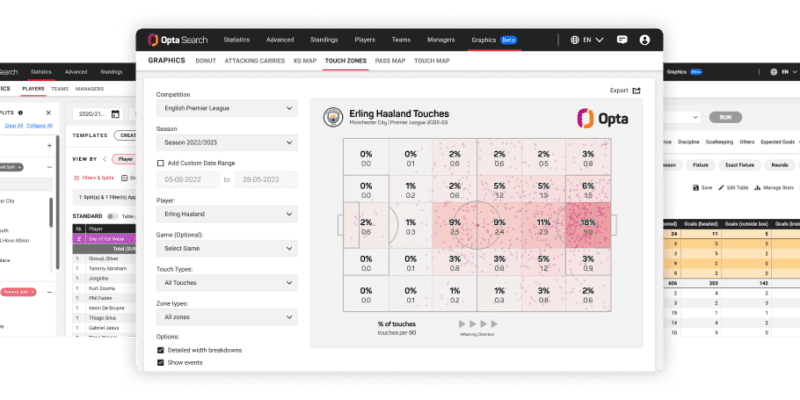
Task: Click the globe language icon
Action: pyautogui.click(x=576, y=41)
